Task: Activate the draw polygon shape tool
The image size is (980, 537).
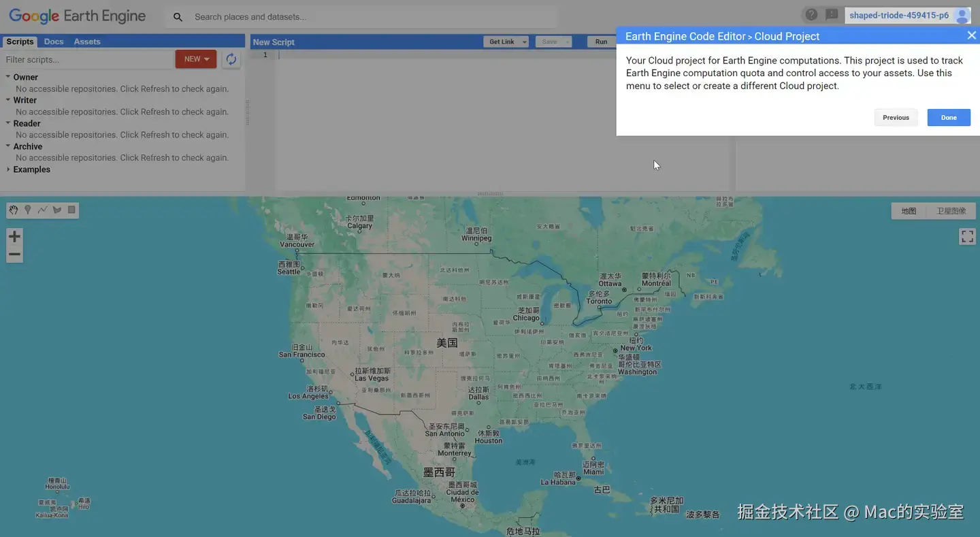Action: [x=57, y=210]
